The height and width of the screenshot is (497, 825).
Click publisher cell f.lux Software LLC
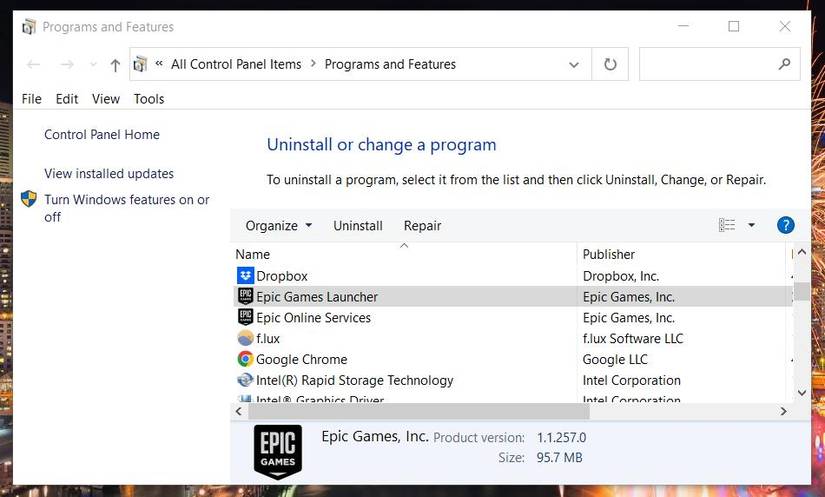tap(633, 339)
